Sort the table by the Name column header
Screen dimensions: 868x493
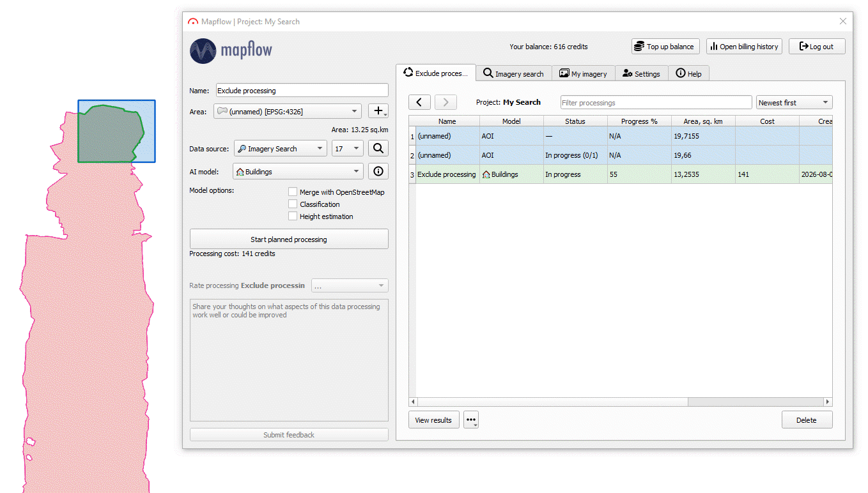447,121
